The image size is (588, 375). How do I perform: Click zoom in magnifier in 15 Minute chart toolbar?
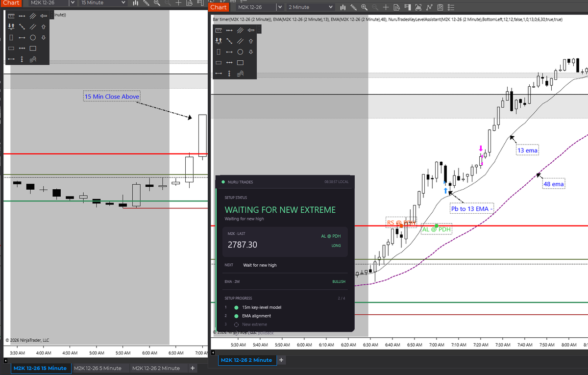157,3
